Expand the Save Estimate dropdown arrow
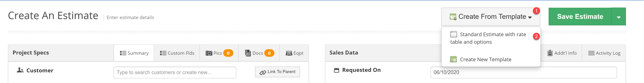Viewport: 644px width, 83px height. click(x=619, y=17)
